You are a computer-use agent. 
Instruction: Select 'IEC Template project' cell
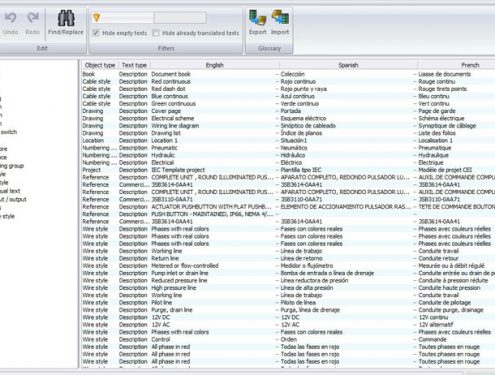click(178, 170)
